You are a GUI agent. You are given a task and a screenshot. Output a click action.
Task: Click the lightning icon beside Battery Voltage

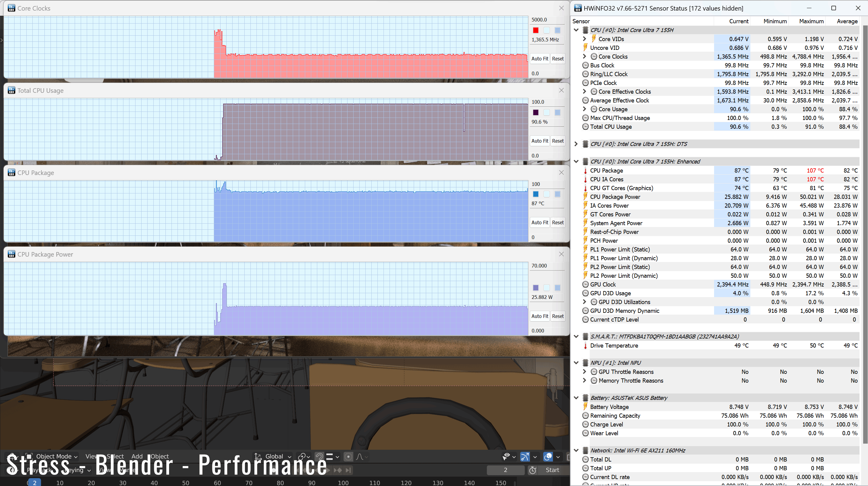pos(585,407)
